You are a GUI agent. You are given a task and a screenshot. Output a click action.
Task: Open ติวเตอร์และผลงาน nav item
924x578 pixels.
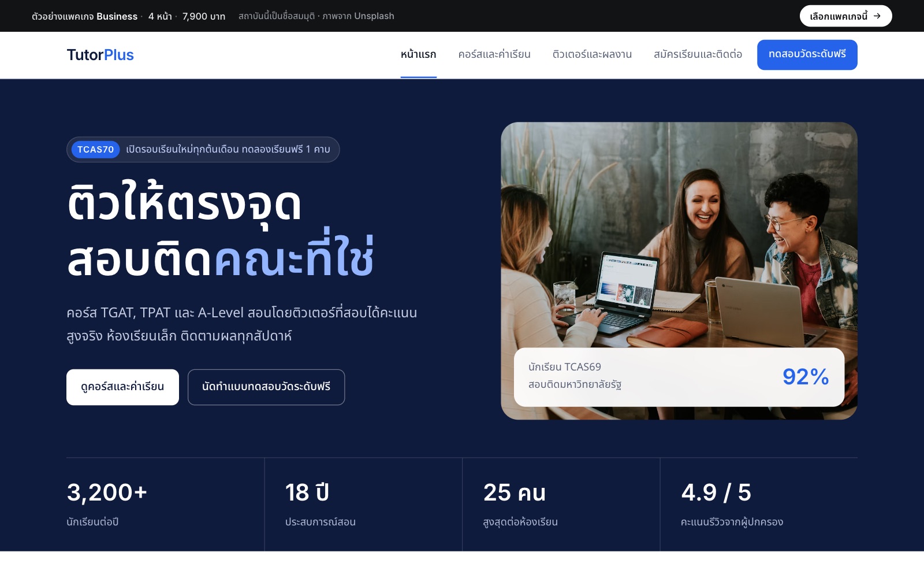coord(592,54)
